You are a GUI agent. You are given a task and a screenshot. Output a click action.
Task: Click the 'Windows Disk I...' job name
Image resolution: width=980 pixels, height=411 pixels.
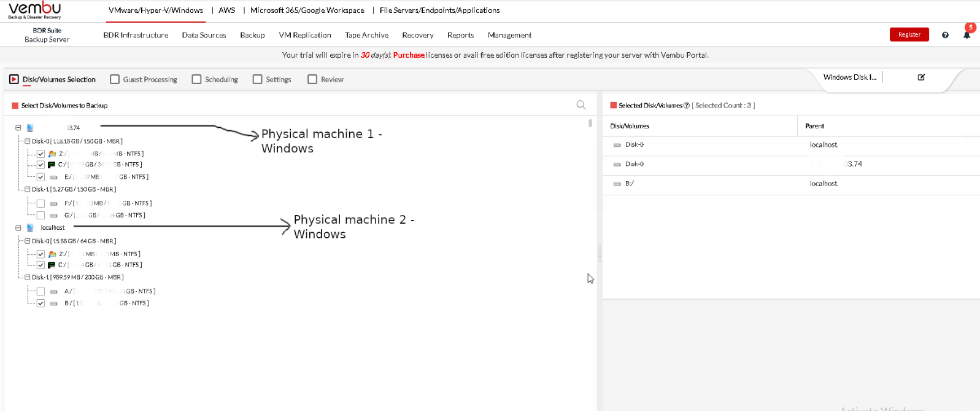tap(850, 77)
